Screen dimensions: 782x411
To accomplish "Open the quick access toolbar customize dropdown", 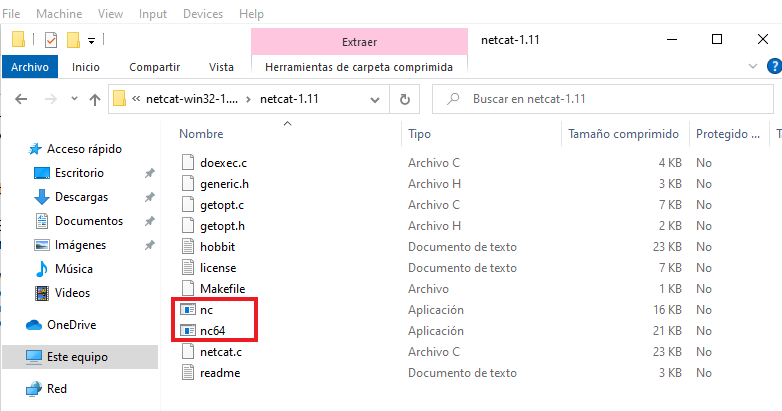I will tap(91, 40).
